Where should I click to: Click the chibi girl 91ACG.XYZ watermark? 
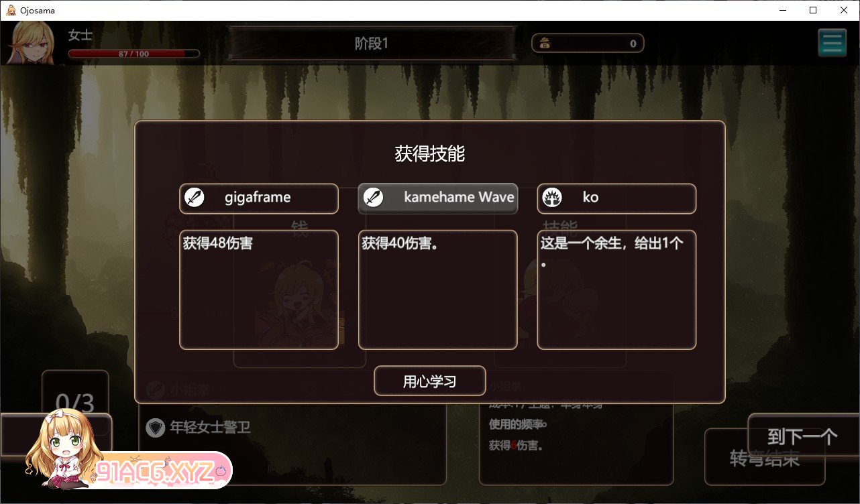(129, 452)
